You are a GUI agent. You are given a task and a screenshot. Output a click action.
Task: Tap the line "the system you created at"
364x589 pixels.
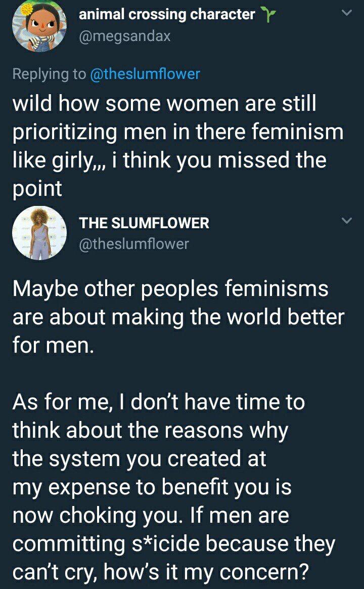[139, 459]
